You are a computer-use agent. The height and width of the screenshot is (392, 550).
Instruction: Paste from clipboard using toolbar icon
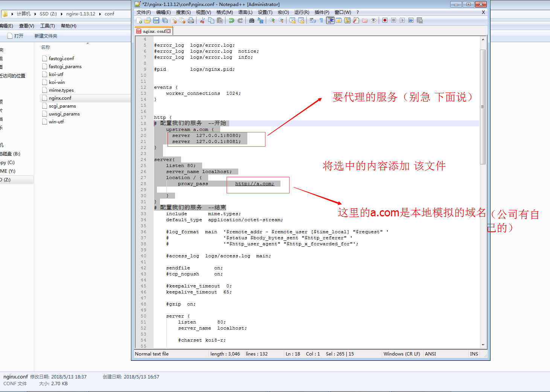220,20
